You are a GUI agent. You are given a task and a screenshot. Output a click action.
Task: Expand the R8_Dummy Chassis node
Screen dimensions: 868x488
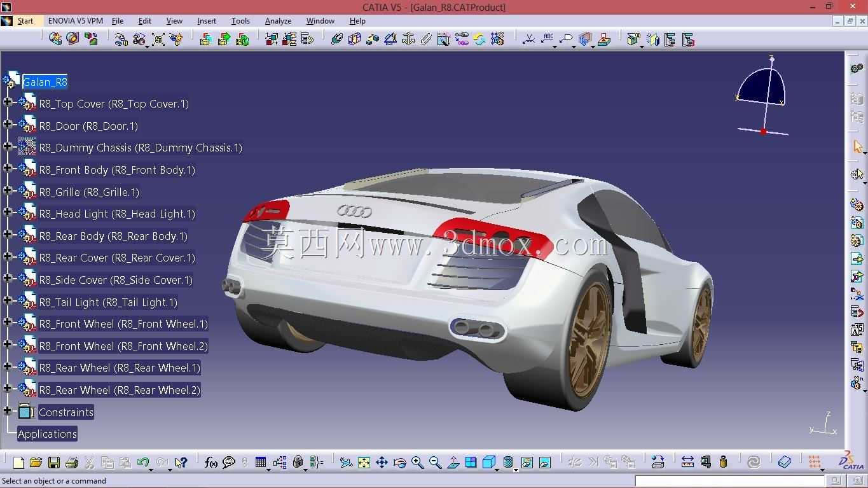tap(8, 146)
